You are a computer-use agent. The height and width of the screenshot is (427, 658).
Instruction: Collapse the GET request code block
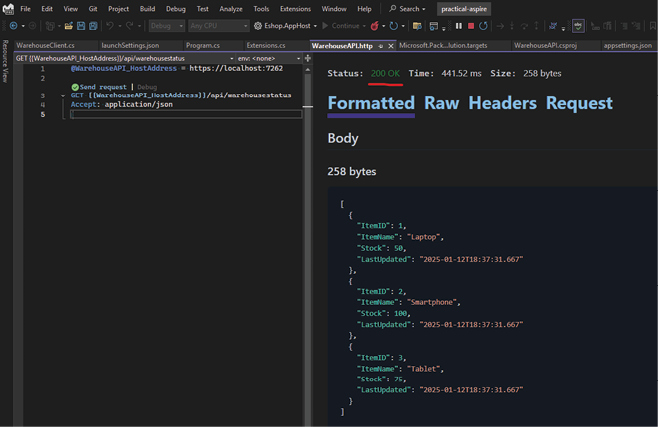pos(63,96)
